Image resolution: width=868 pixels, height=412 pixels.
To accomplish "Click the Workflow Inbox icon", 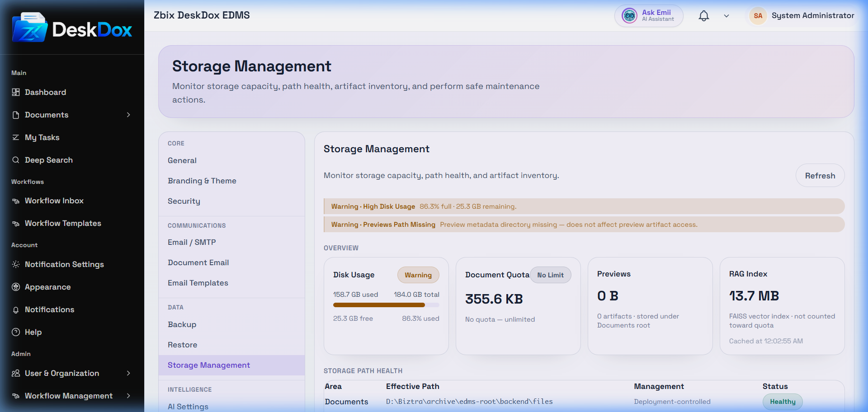I will pyautogui.click(x=16, y=201).
